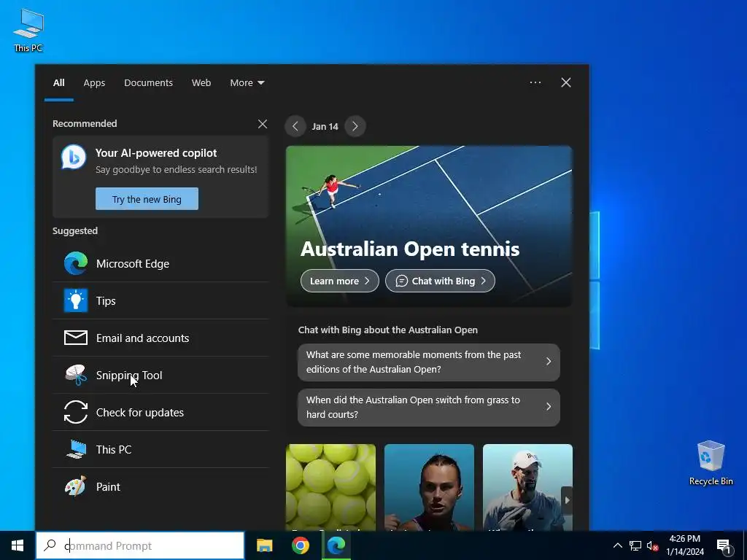Click the Check for updates refresh icon
Viewport: 747px width, 560px height.
76,412
